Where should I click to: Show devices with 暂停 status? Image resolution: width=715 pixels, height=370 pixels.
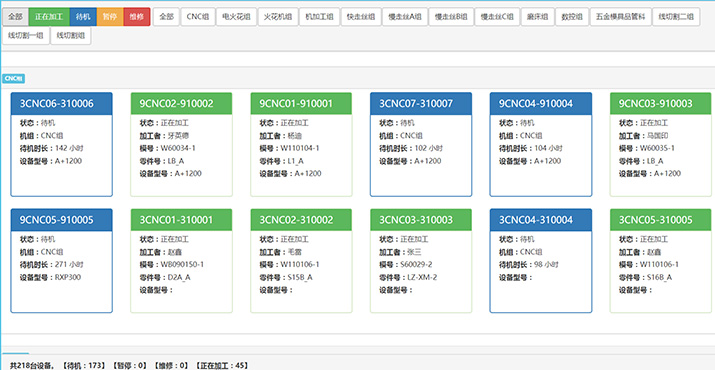click(x=109, y=17)
